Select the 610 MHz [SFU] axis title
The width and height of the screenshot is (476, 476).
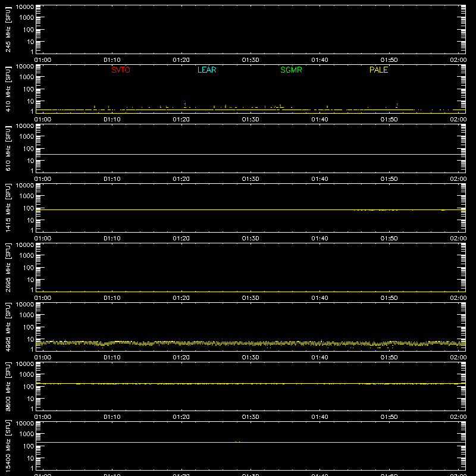point(8,148)
